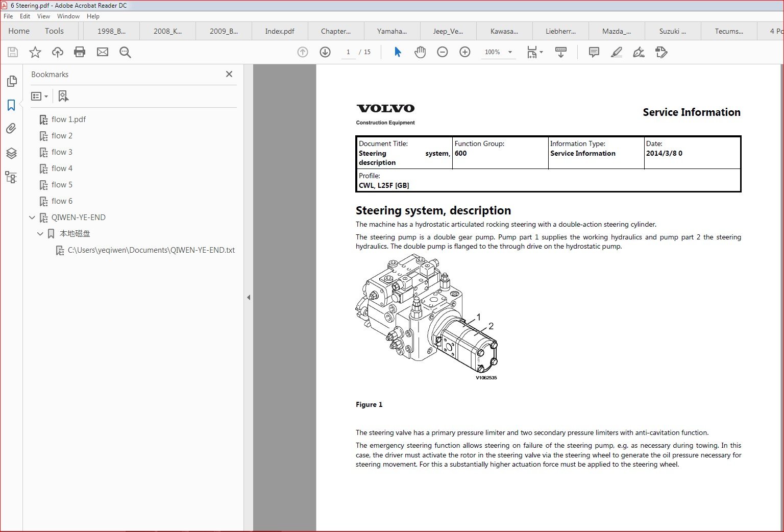The width and height of the screenshot is (784, 532).
Task: Find the current bookmark icon
Action: coord(63,96)
